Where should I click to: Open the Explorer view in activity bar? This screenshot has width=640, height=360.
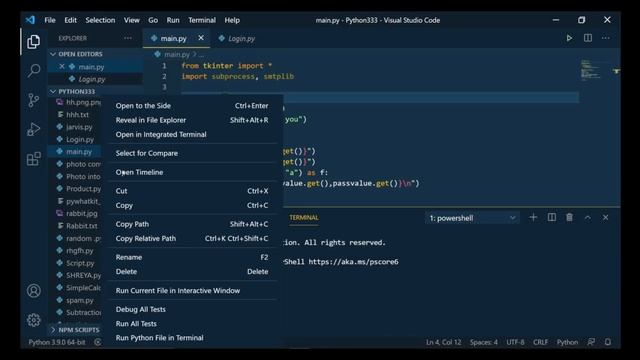click(x=33, y=42)
